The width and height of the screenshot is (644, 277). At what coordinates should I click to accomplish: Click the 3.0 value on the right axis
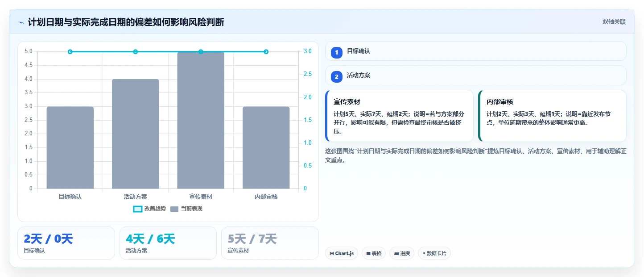pyautogui.click(x=307, y=51)
